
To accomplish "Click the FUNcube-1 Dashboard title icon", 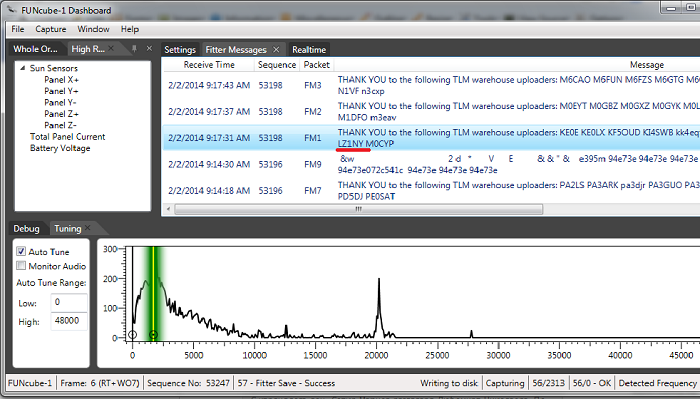I will tap(12, 9).
